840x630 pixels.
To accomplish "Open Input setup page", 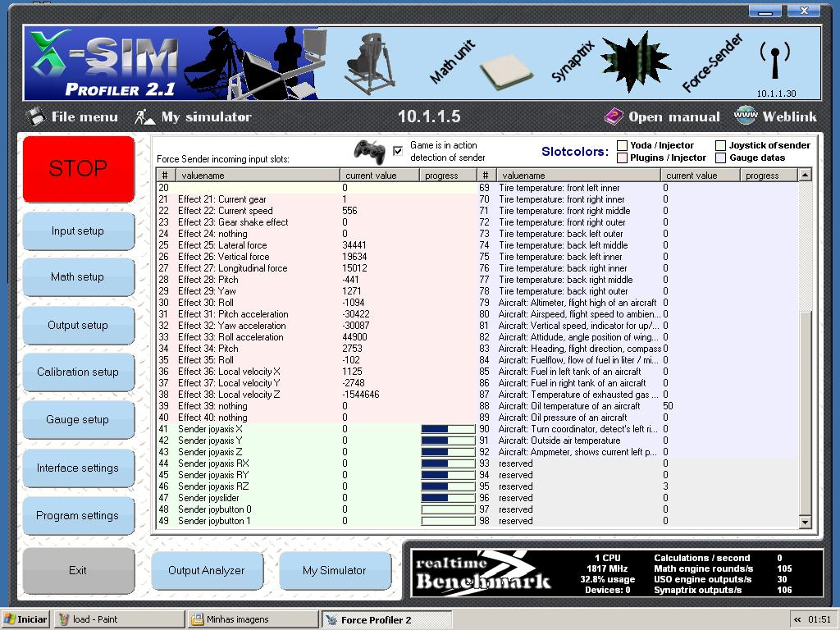I will click(78, 231).
